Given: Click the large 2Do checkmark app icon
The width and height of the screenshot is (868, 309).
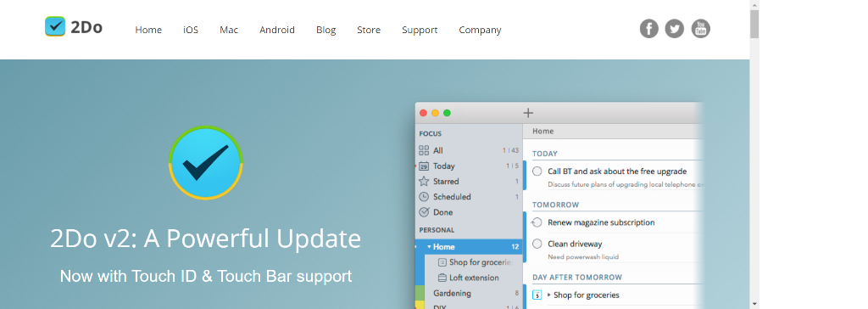Looking at the screenshot, I should click(205, 162).
